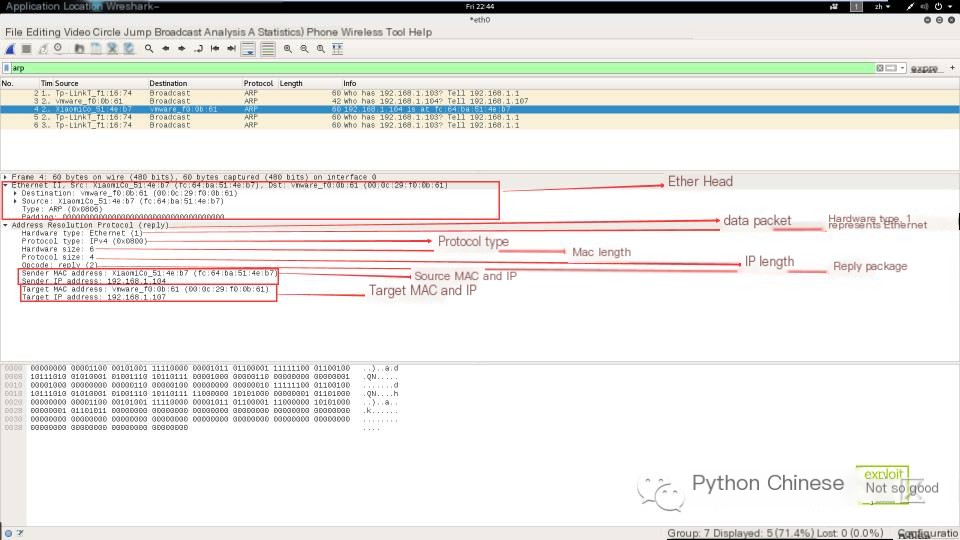Apply the display filter arrow
The width and height of the screenshot is (960, 540).
click(x=891, y=68)
